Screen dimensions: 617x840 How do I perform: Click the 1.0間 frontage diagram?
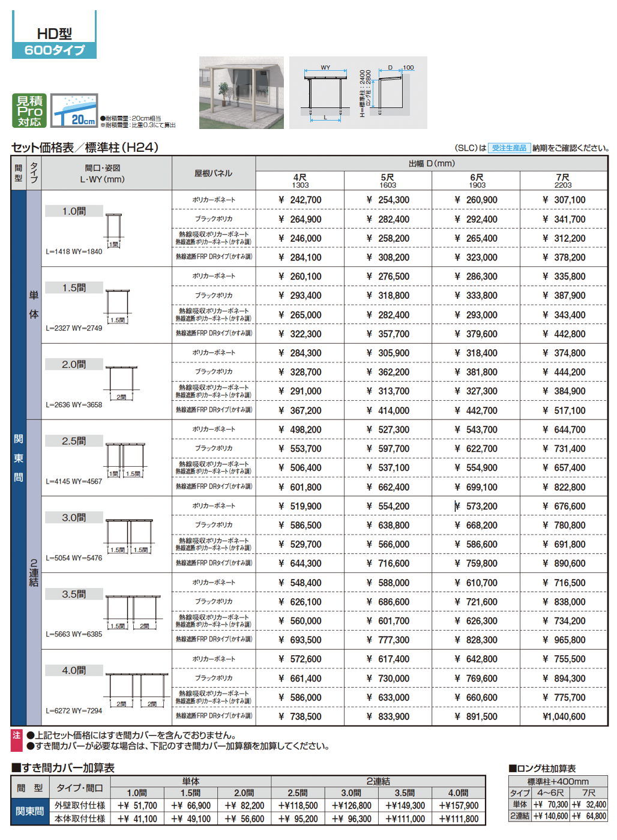click(x=113, y=230)
